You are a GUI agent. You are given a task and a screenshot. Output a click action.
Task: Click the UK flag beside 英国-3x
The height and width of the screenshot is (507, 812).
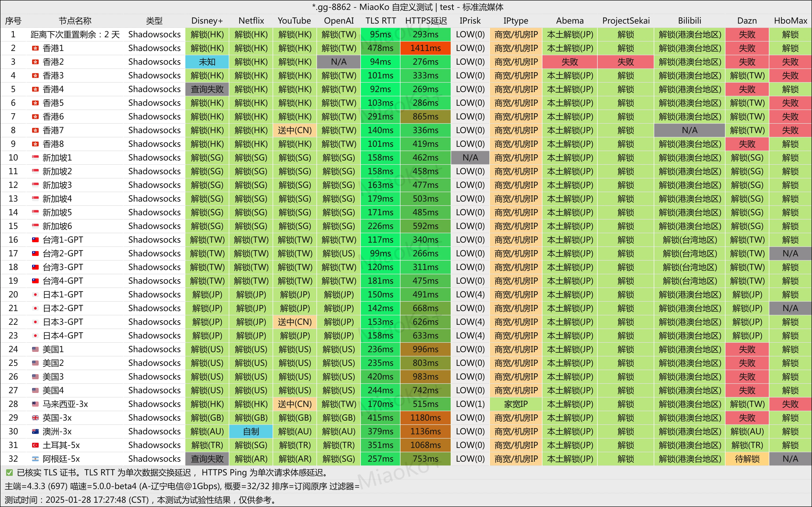(35, 418)
